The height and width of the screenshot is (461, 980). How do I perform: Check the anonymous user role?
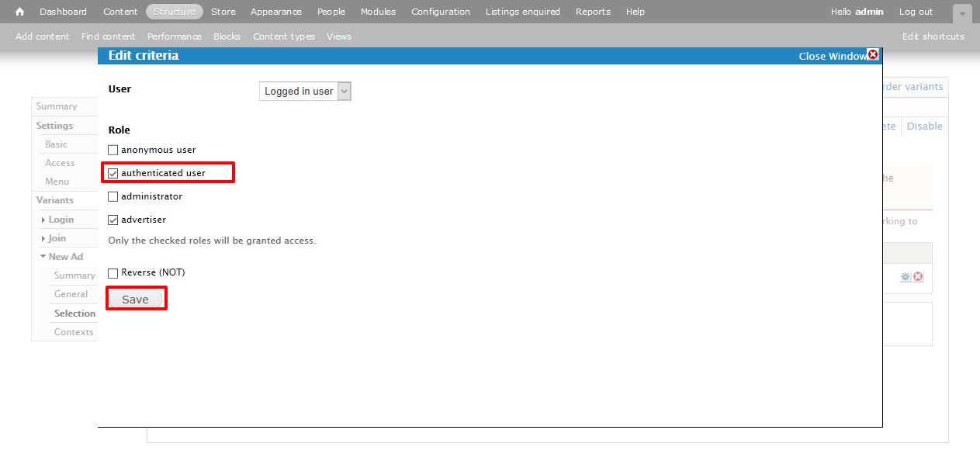click(113, 150)
